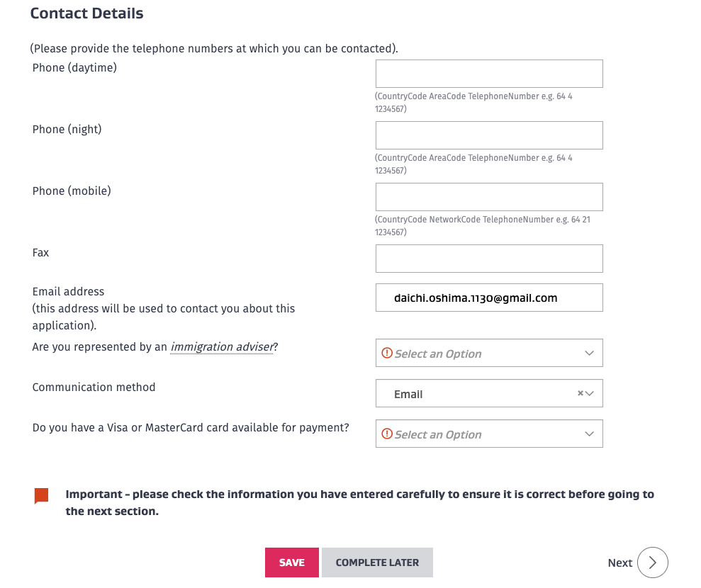The height and width of the screenshot is (588, 701).
Task: Expand the Visa or MasterCard payment chevron
Action: coord(590,434)
